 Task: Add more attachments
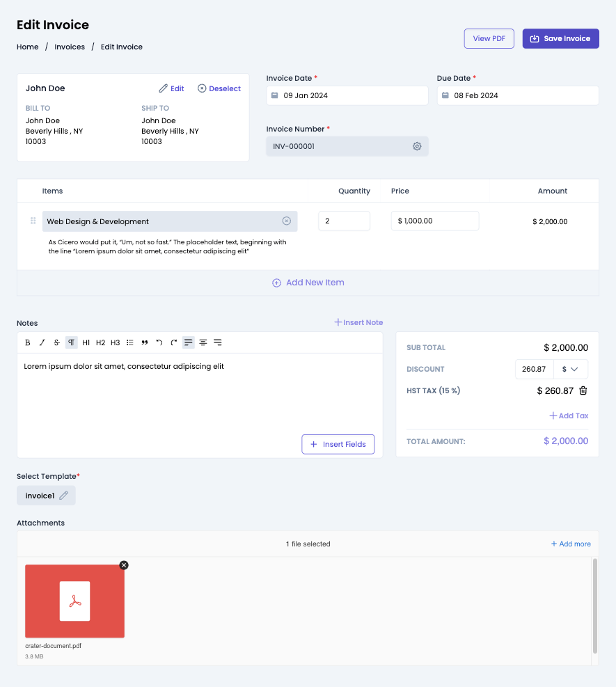tap(571, 544)
